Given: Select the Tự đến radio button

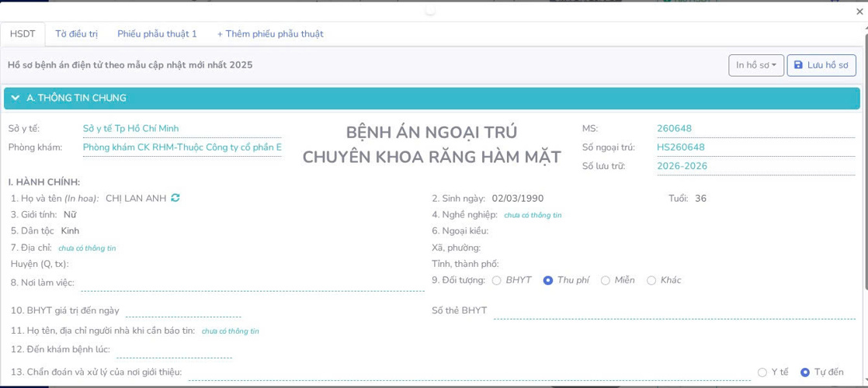Looking at the screenshot, I should [805, 372].
